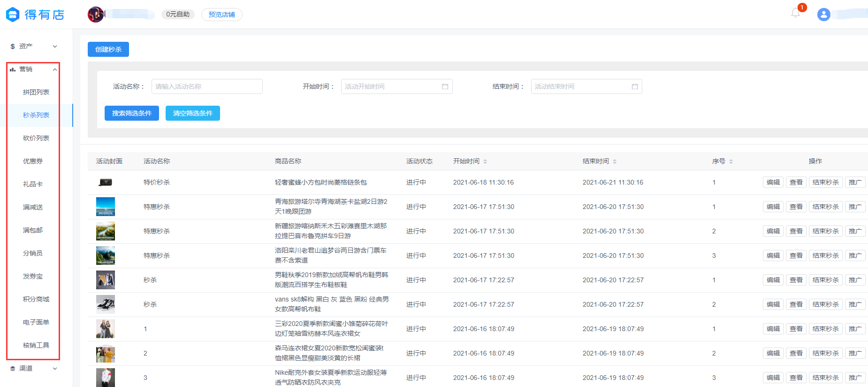Open the user profile avatar icon
Image resolution: width=868 pixels, height=387 pixels.
[823, 15]
